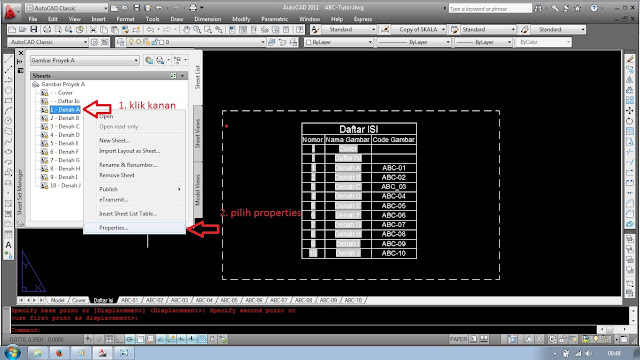Open the ByLayer linetype dropdown
This screenshot has height=360, width=640.
(413, 42)
